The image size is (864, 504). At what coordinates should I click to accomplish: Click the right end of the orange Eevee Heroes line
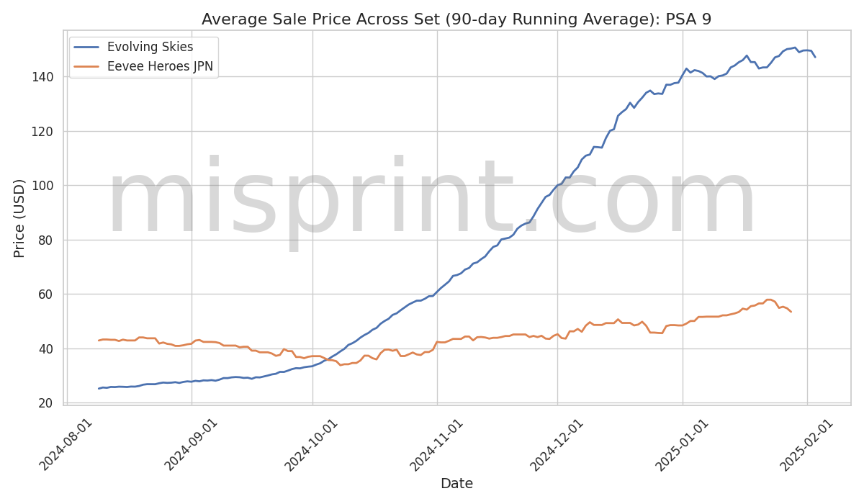(x=791, y=311)
